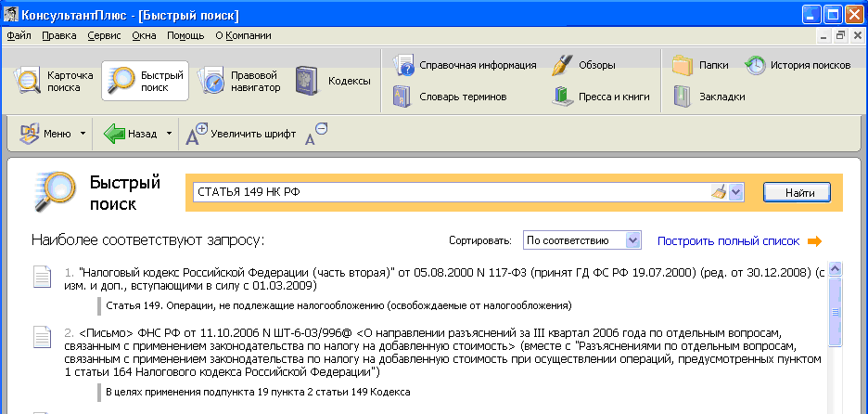Select the Быстрый поиск toolbar button

(x=145, y=81)
